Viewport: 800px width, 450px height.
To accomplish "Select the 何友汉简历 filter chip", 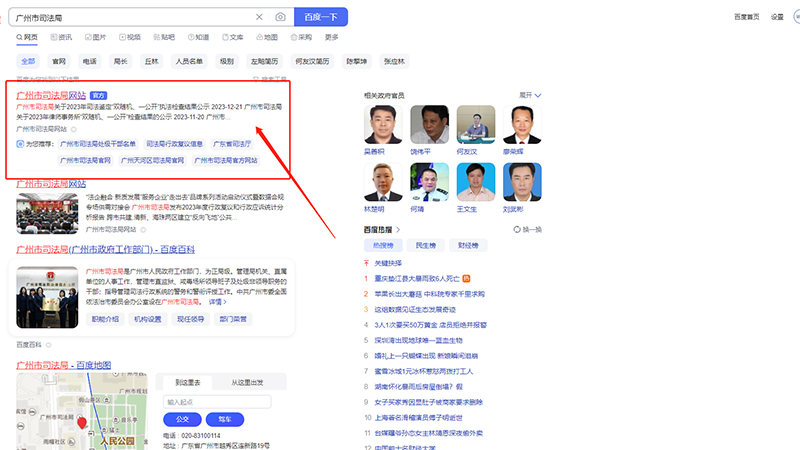I will 312,61.
